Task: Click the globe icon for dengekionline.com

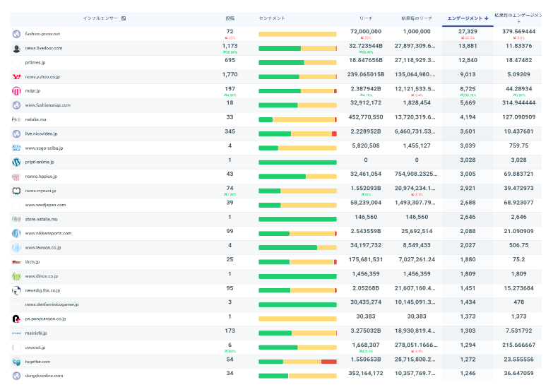Action: point(16,376)
